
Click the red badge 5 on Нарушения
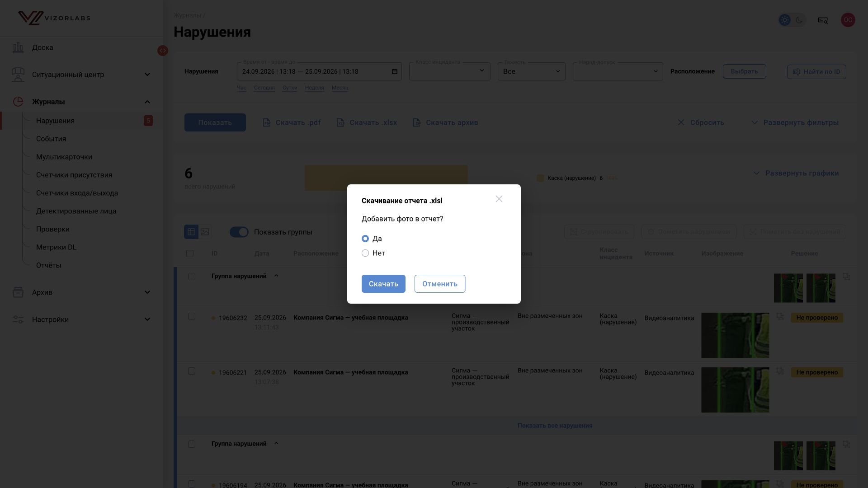tap(148, 121)
